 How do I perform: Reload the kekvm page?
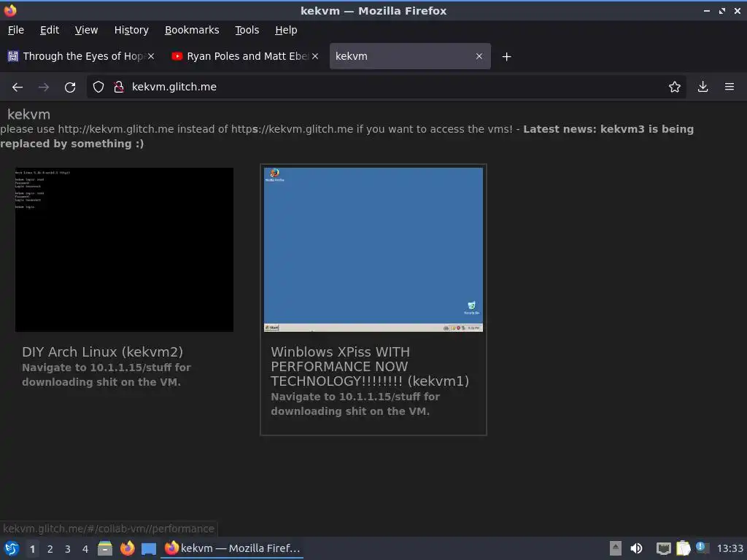click(x=70, y=87)
